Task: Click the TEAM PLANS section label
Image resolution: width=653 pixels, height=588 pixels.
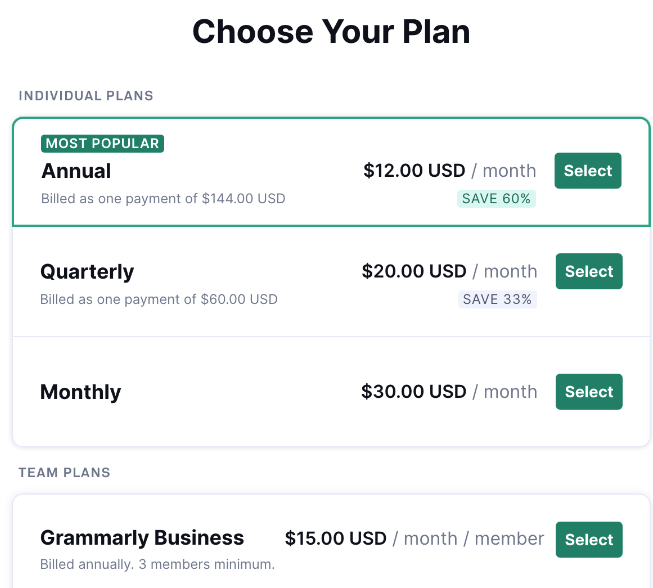Action: (64, 472)
